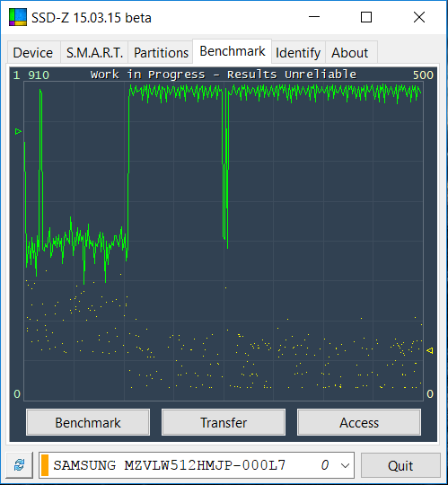
Task: Click the yellow triangle marker on right axis
Action: [x=430, y=350]
